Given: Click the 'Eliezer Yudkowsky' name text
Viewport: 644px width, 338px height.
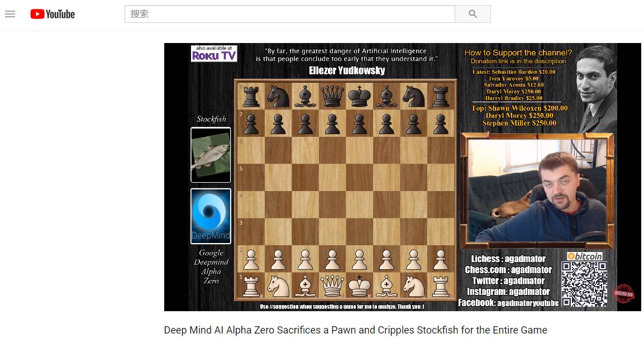Looking at the screenshot, I should pyautogui.click(x=347, y=70).
